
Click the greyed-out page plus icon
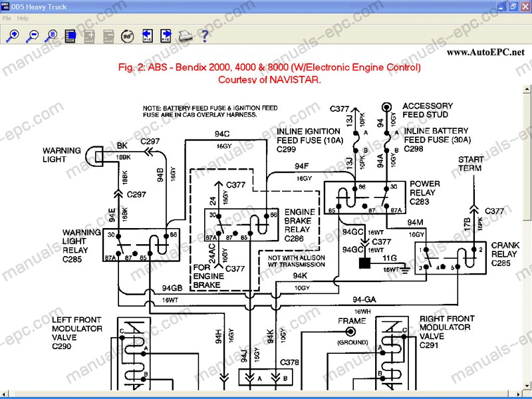tap(89, 36)
